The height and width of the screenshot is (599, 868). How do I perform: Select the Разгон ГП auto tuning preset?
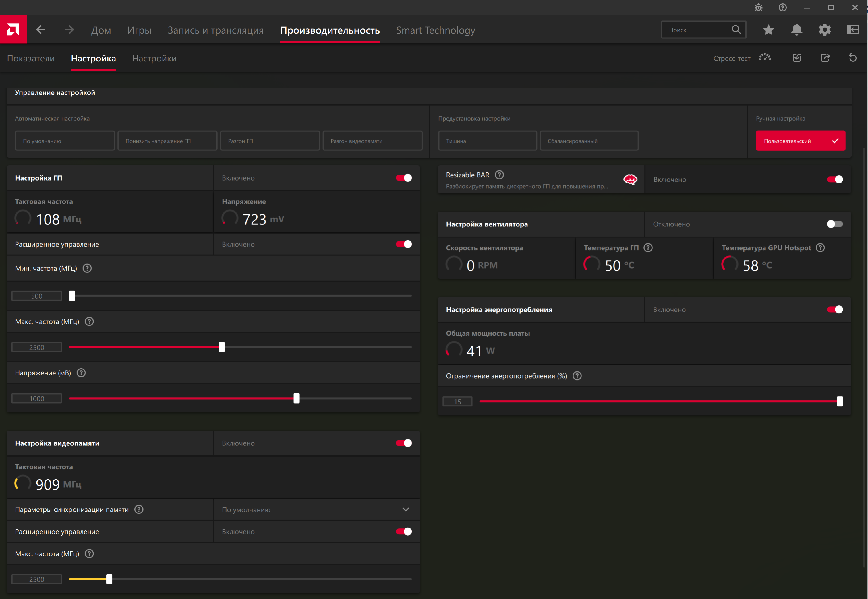coord(270,141)
